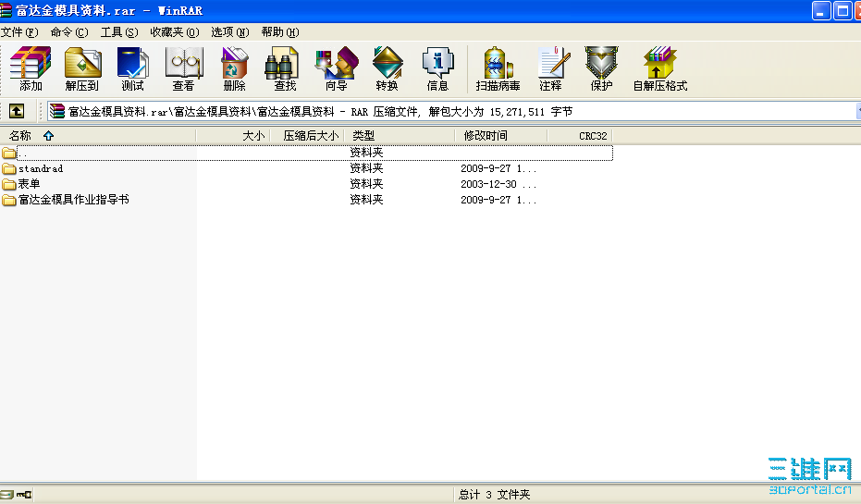
Task: Open the Help (帮助) menu
Action: click(x=280, y=32)
